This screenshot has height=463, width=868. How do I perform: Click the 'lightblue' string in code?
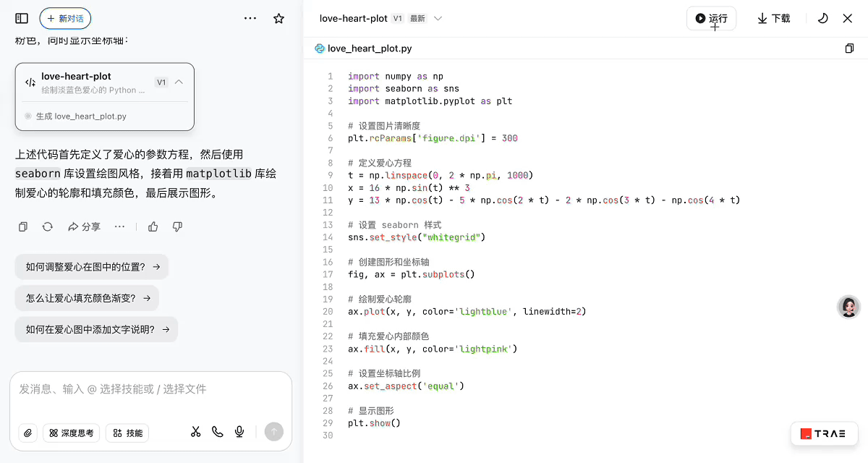483,312
